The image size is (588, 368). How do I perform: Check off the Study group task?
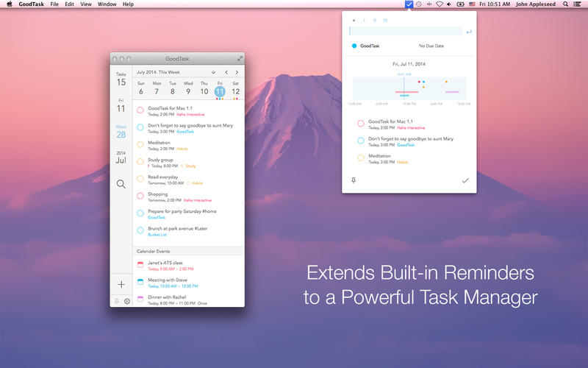pos(140,162)
